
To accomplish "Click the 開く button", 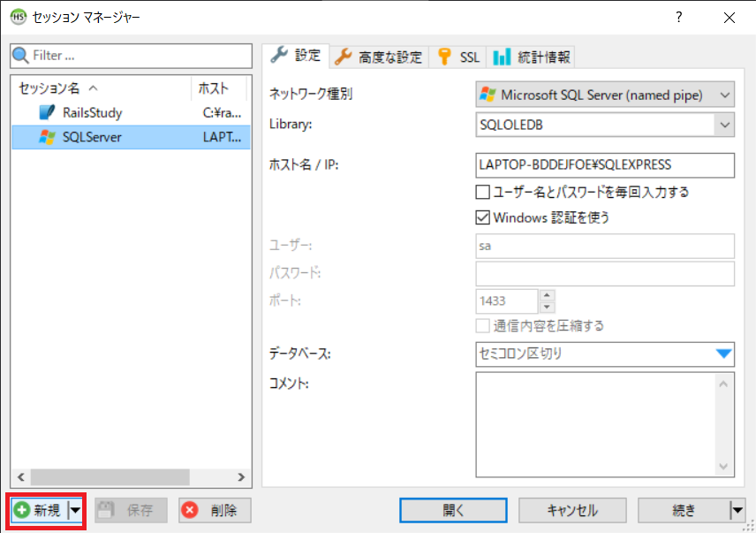I will [x=453, y=510].
